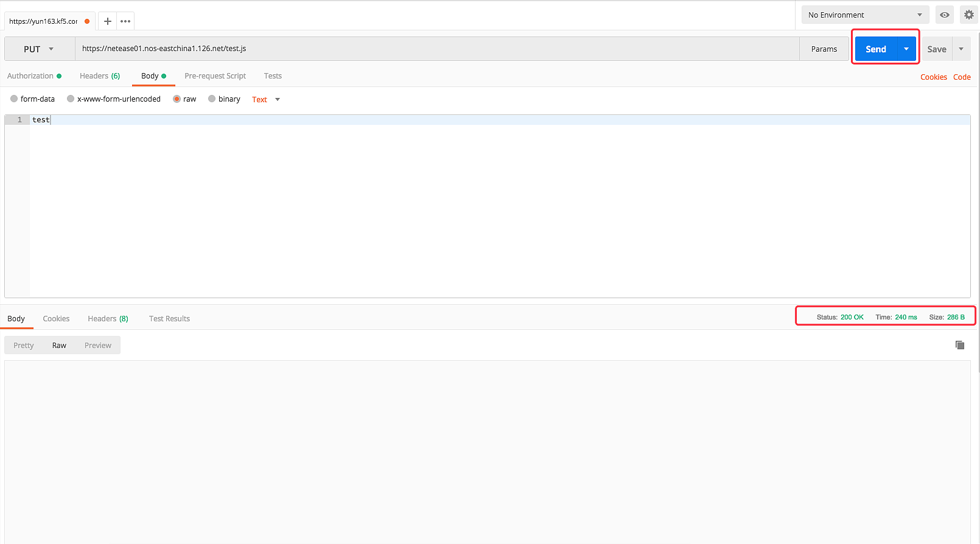Choose the binary body type

pyautogui.click(x=212, y=99)
